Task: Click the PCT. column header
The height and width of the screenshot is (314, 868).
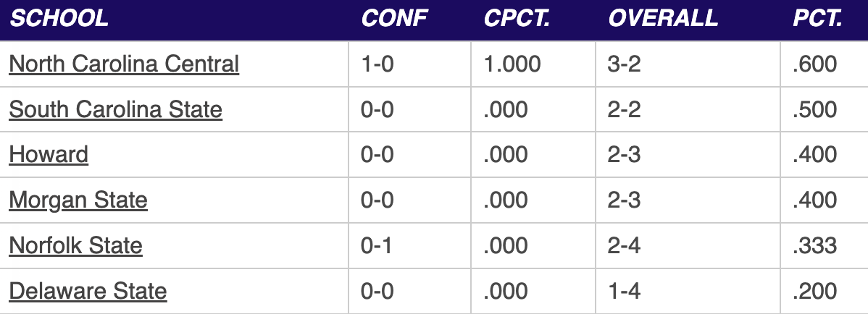Action: [817, 18]
